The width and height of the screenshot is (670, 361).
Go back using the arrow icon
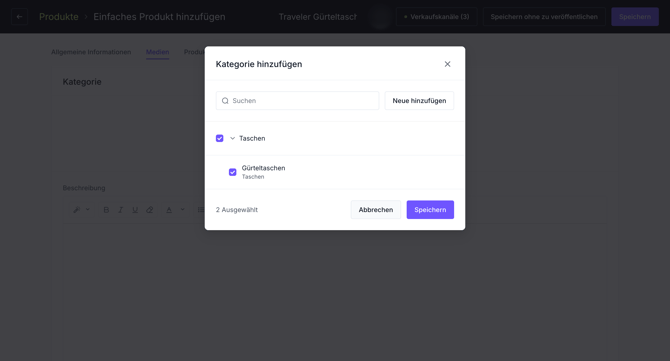(19, 17)
